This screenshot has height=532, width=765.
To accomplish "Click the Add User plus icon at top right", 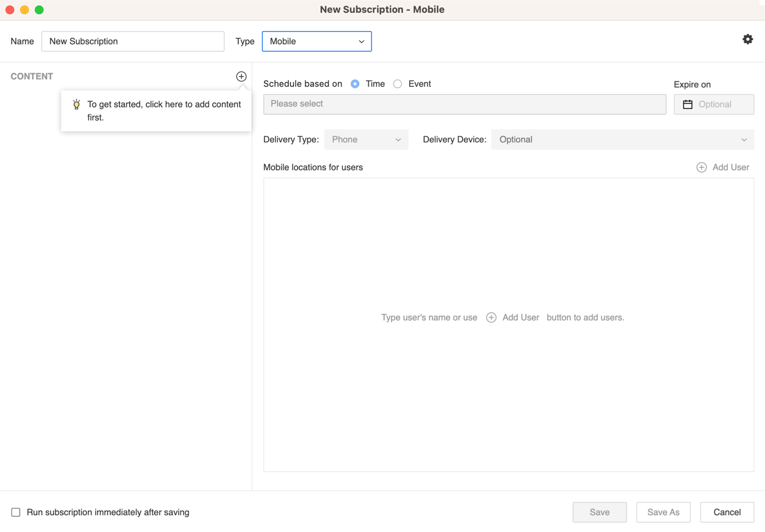I will coord(701,167).
